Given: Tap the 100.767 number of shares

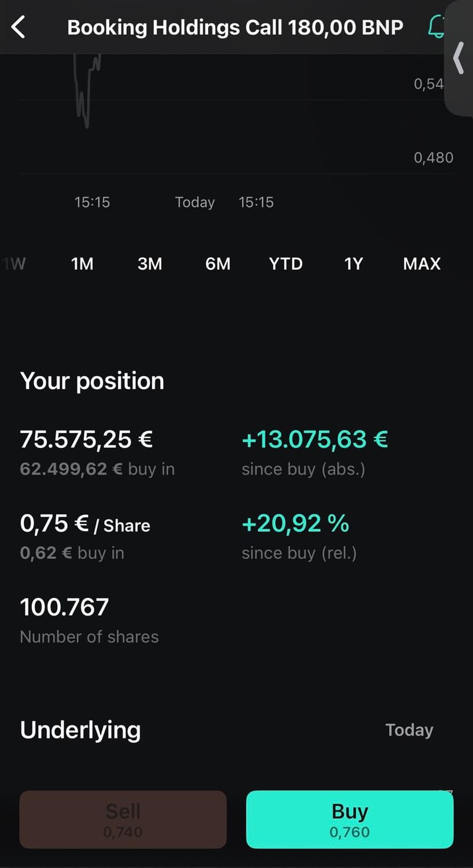Looking at the screenshot, I should click(x=64, y=607).
